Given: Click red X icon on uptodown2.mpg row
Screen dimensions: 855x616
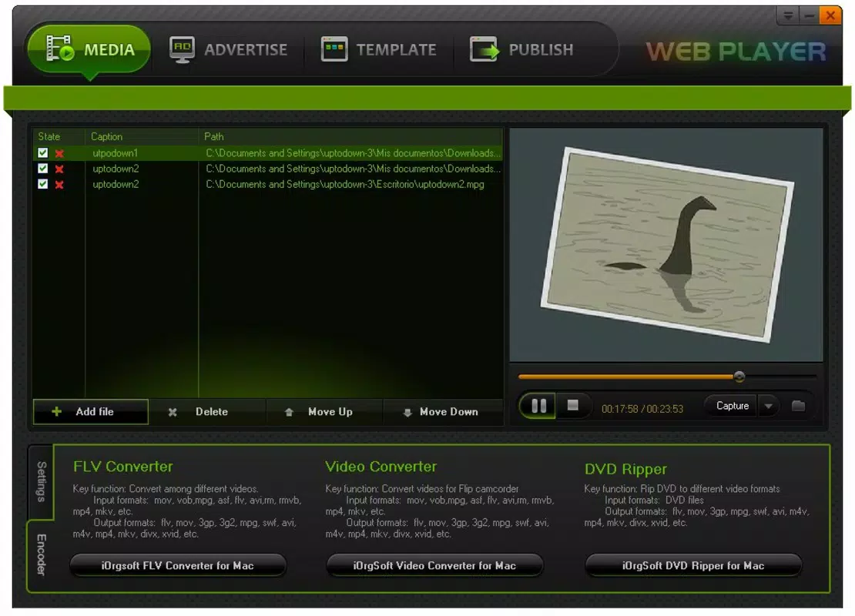Looking at the screenshot, I should pyautogui.click(x=59, y=185).
